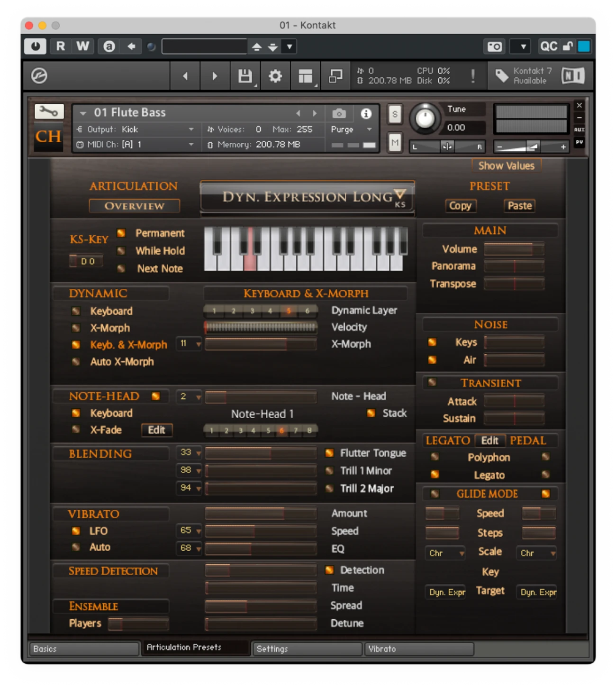
Task: Click the Kontakt logo icon
Action: (x=39, y=76)
